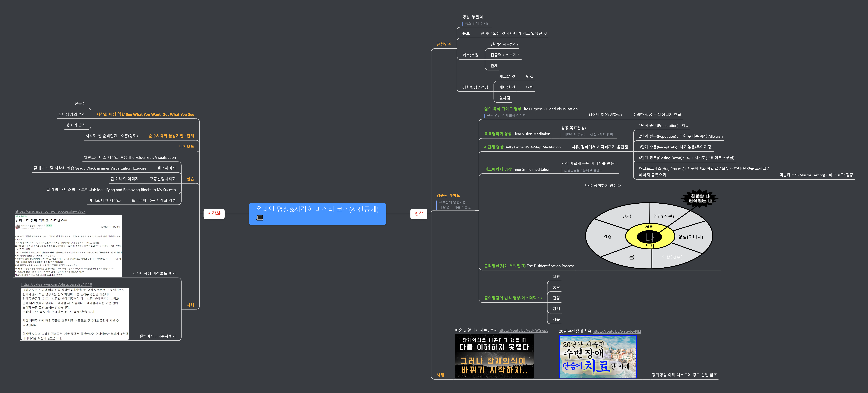
Task: Open the youtu.be/wYGyJevRlEI link
Action: coord(617,331)
